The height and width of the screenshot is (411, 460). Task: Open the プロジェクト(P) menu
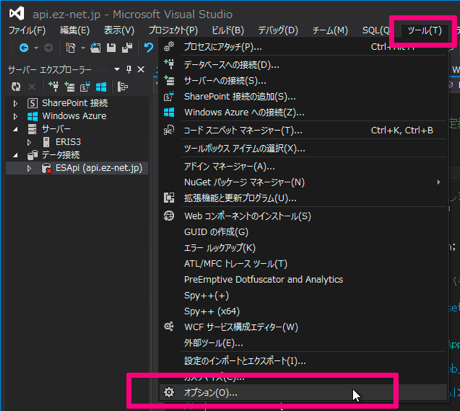(x=173, y=30)
